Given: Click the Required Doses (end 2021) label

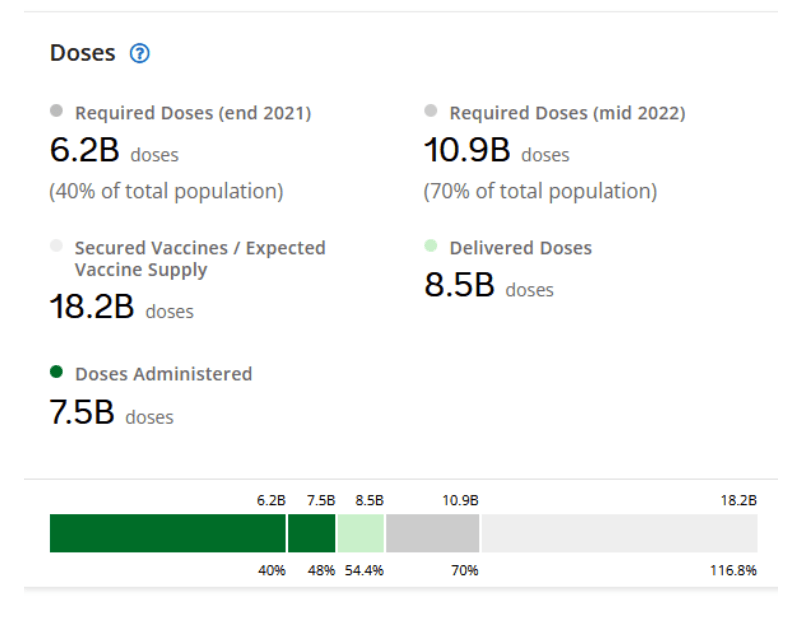Looking at the screenshot, I should click(193, 114).
